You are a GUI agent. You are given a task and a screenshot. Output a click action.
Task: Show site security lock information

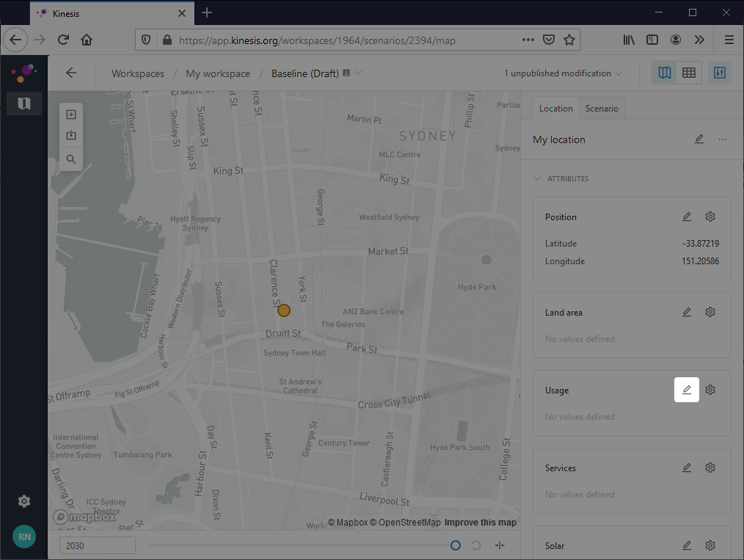(x=167, y=40)
